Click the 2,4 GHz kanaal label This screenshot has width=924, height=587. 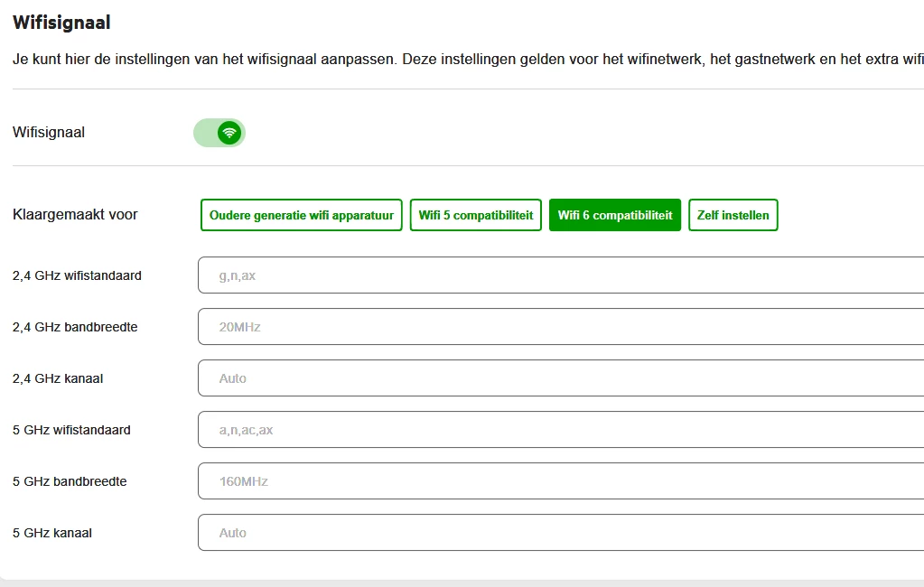58,378
